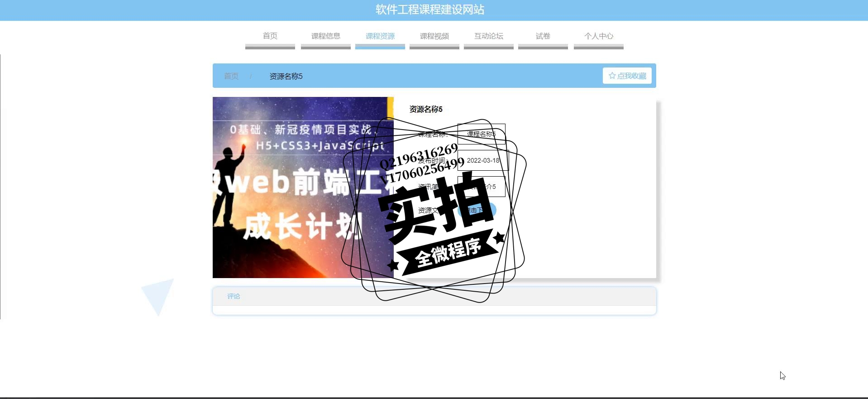Click the 课程名称5 value field
The height and width of the screenshot is (399, 868).
click(482, 134)
